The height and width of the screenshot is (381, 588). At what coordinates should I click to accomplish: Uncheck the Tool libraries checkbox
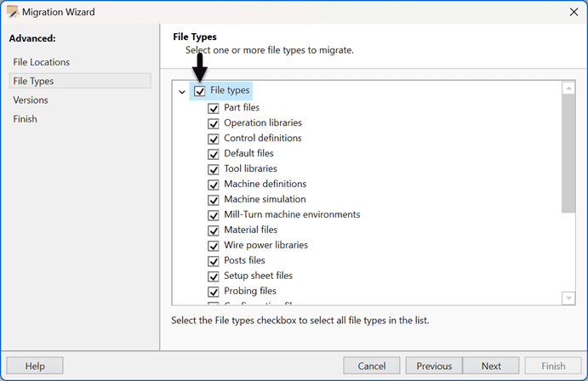click(x=214, y=169)
